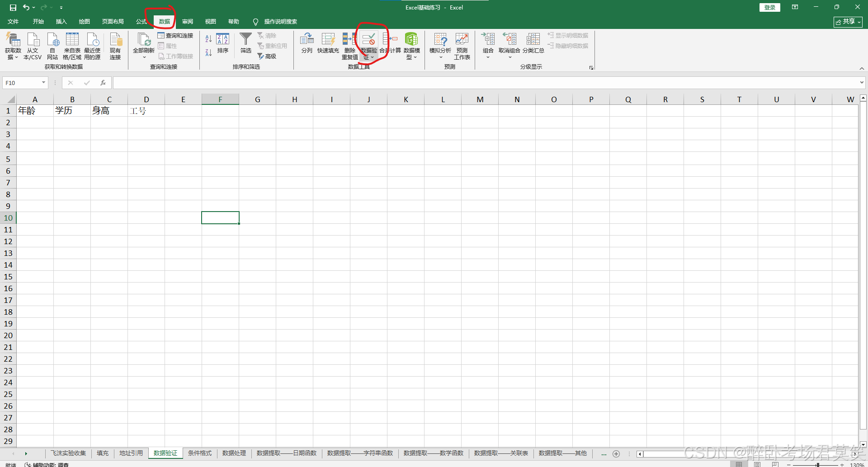The height and width of the screenshot is (467, 868).
Task: Click Existing Connections (现有连接)
Action: (115, 46)
